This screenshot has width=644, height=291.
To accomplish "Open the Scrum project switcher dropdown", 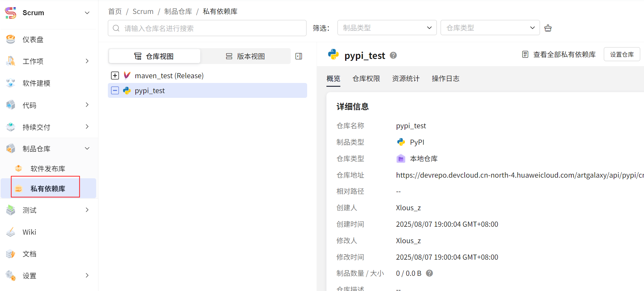I will (x=87, y=13).
